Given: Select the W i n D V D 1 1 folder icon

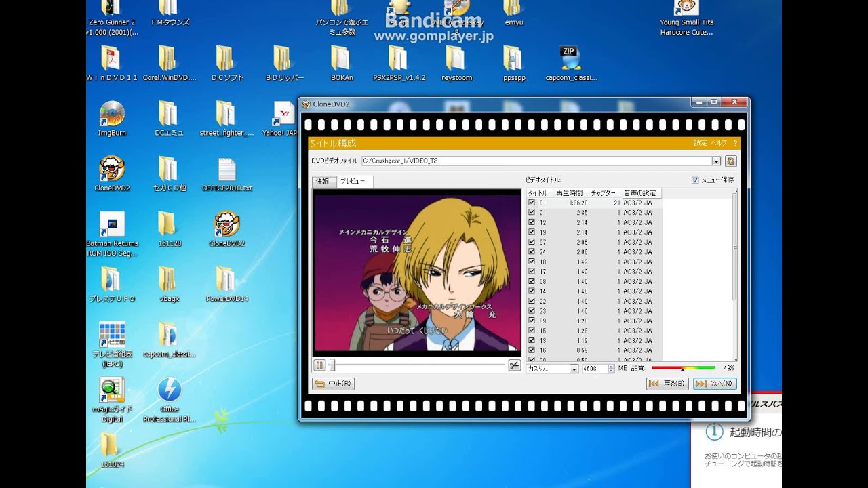Looking at the screenshot, I should point(112,63).
